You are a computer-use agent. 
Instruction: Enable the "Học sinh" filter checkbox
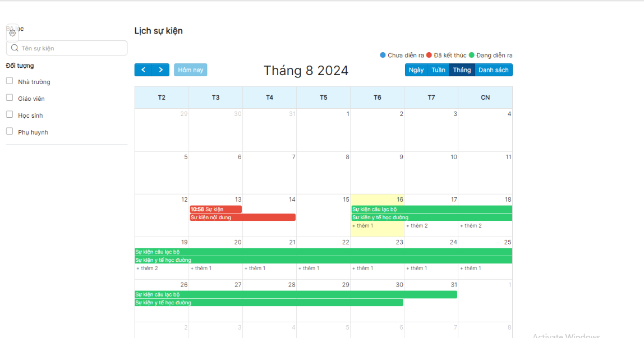click(10, 115)
